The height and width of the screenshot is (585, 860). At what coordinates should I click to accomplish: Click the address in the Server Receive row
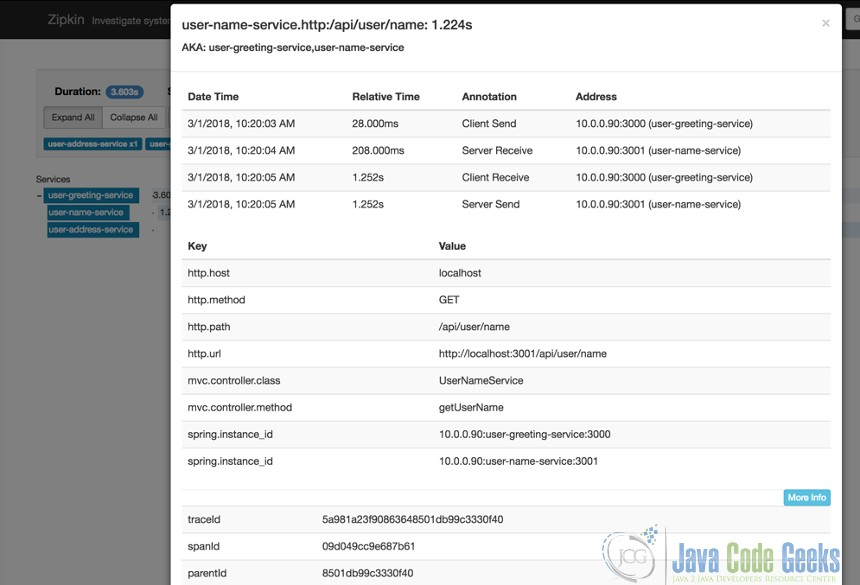tap(658, 150)
